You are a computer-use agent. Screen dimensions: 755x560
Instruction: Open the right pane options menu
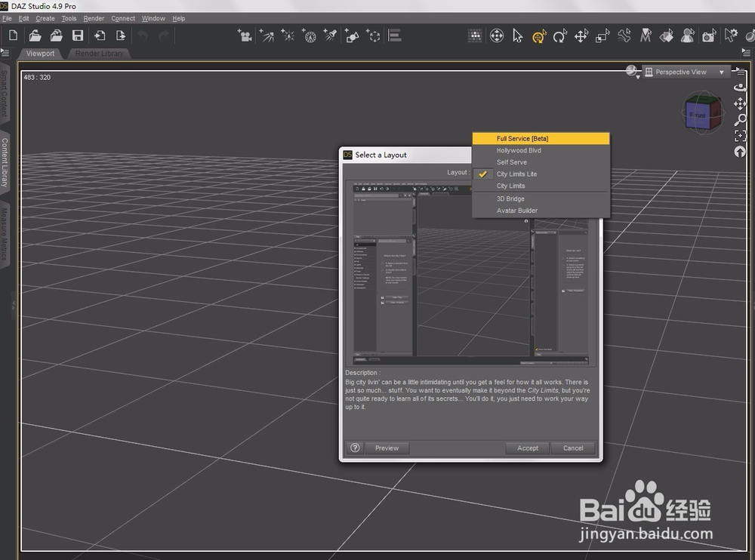point(747,52)
